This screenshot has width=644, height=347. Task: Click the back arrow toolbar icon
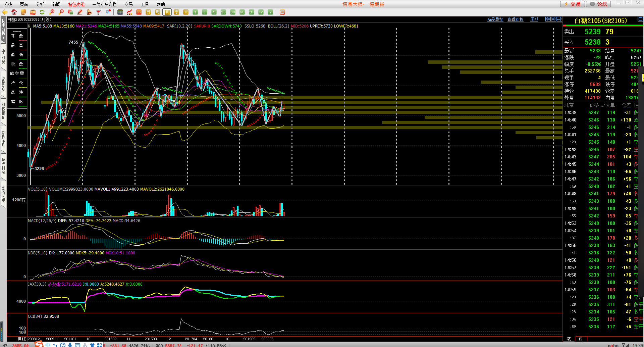click(5, 12)
